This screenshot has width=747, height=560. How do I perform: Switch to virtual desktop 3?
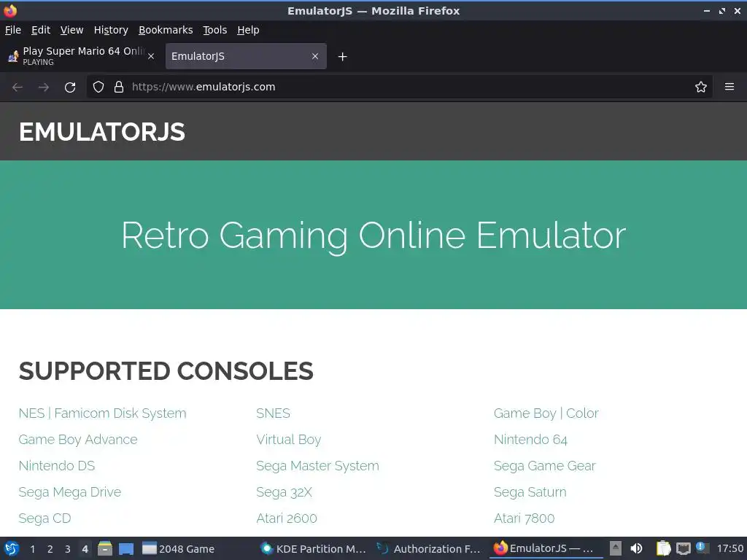coord(68,549)
